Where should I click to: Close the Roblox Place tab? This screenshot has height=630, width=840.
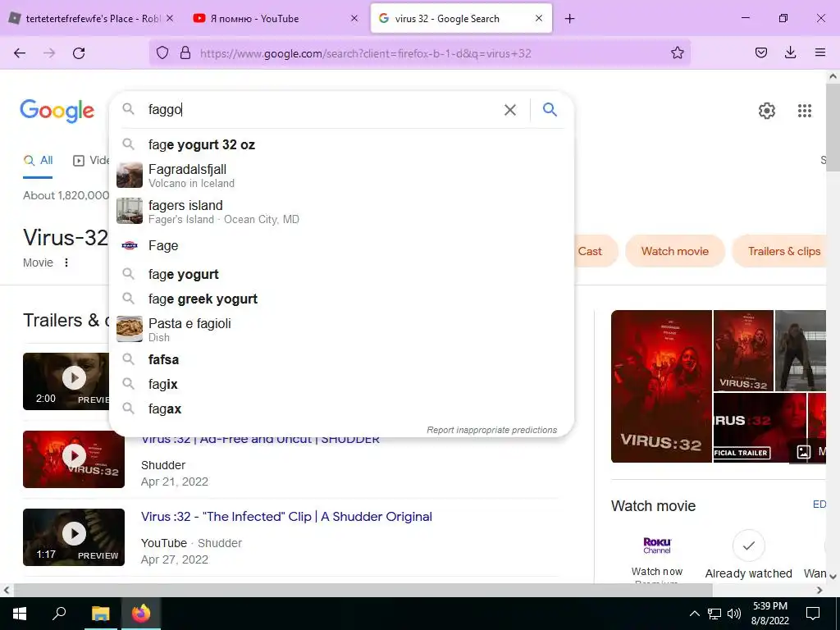point(169,18)
